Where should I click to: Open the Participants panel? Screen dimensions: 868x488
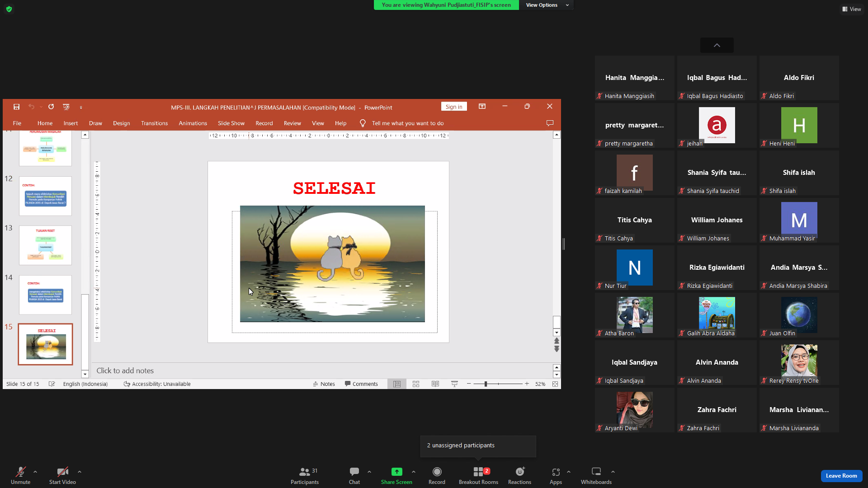pos(305,475)
